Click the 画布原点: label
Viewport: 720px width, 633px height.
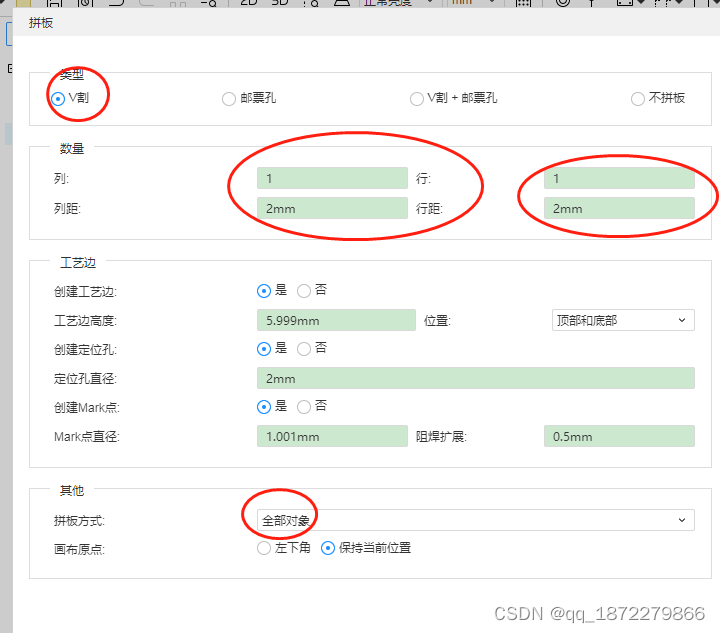tap(79, 549)
